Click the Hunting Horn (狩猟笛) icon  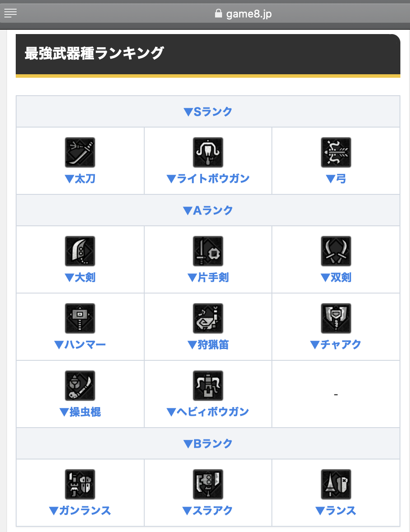point(208,318)
